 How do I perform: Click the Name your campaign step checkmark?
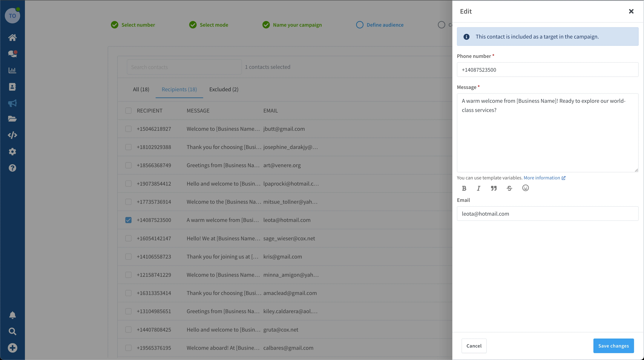(266, 25)
